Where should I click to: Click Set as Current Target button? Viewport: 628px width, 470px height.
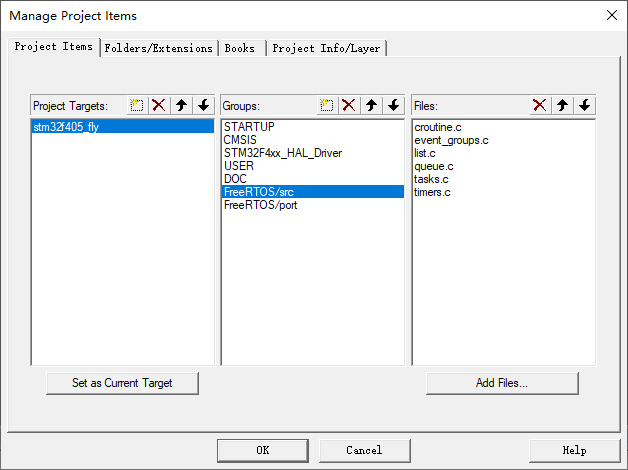tap(122, 383)
